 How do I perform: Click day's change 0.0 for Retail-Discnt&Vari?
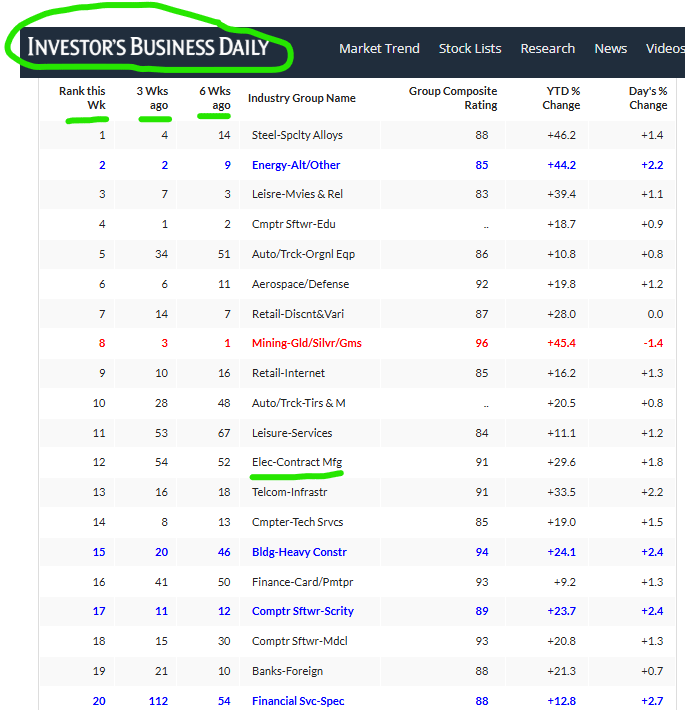tap(655, 314)
